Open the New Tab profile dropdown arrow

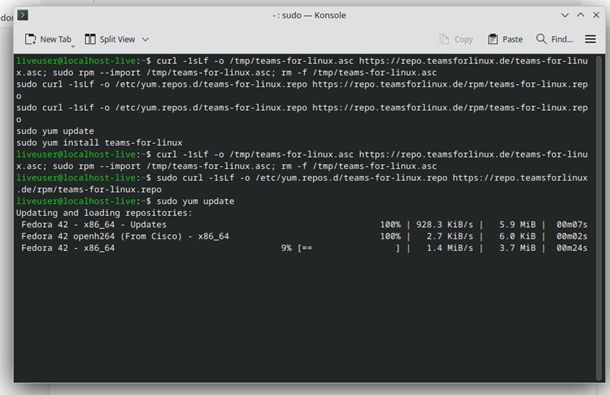pyautogui.click(x=73, y=46)
